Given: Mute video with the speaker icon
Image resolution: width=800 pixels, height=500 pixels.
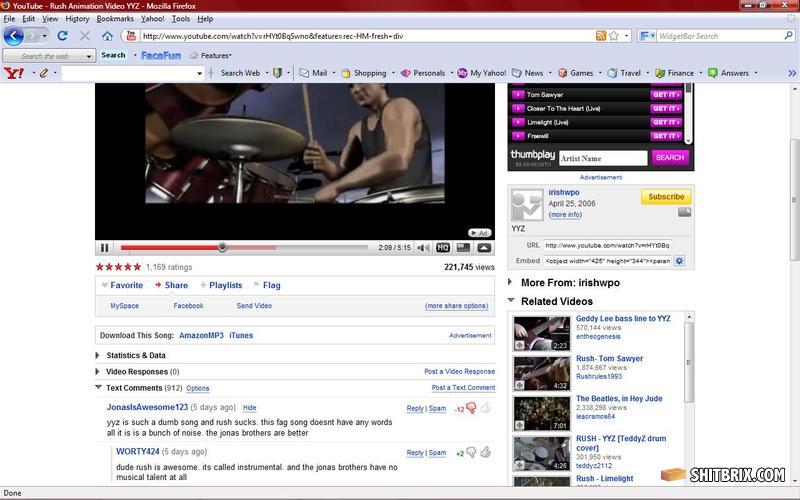Looking at the screenshot, I should pyautogui.click(x=423, y=247).
